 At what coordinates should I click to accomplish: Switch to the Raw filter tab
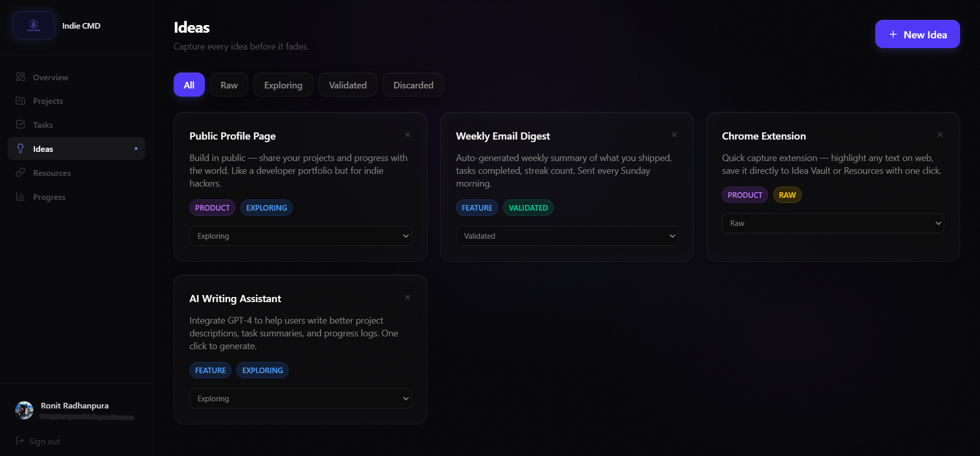(x=228, y=85)
